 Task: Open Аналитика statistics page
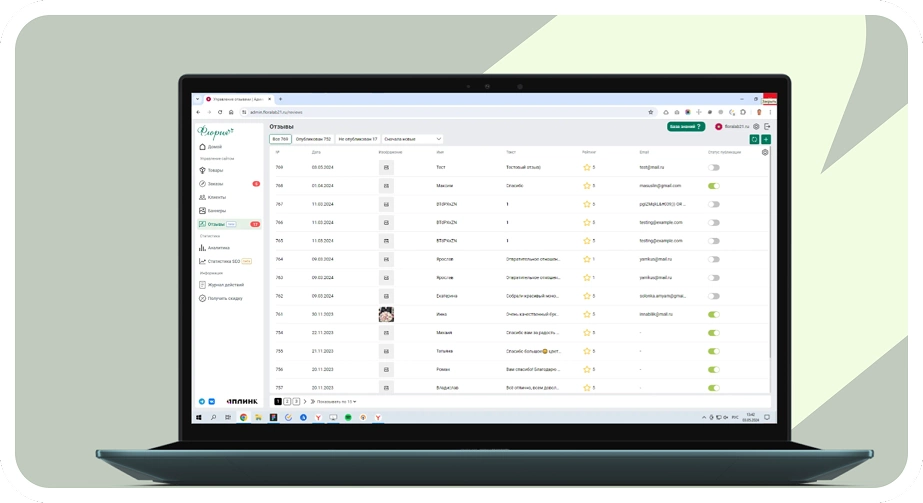[218, 247]
